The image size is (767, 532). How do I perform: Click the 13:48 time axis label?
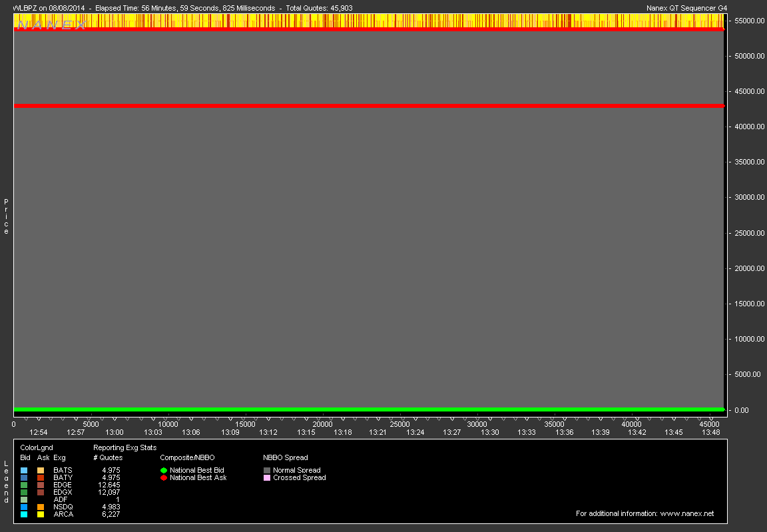[711, 432]
